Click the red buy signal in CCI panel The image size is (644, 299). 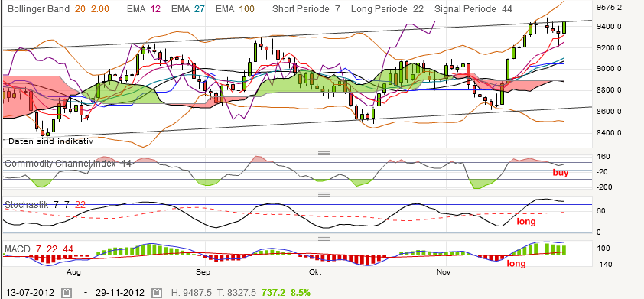[x=561, y=173]
